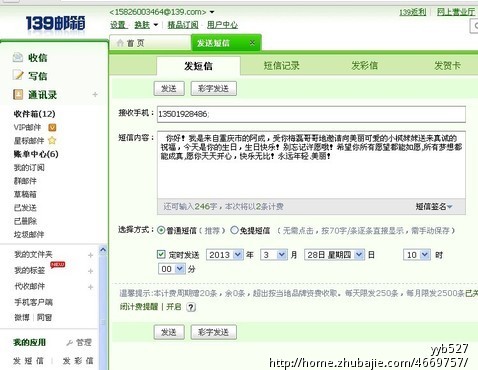
Task: Click the 通讯录 address book icon
Action: coord(18,94)
